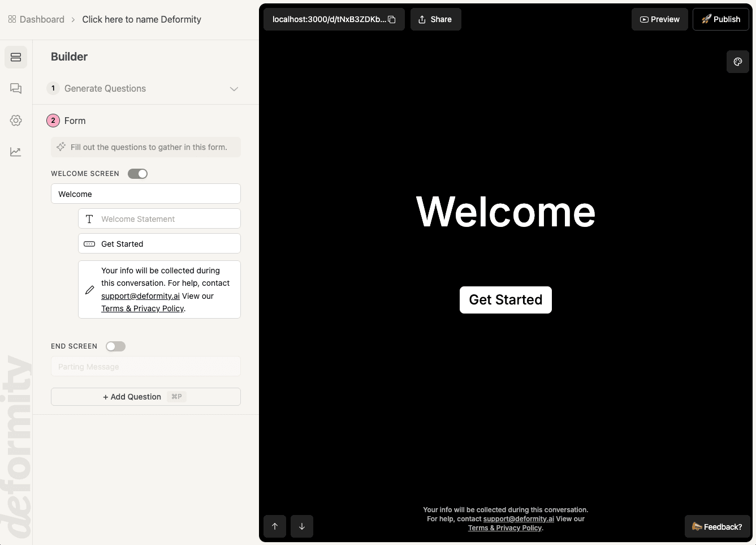The image size is (756, 545).
Task: Collapse the Form step section
Action: tap(75, 121)
